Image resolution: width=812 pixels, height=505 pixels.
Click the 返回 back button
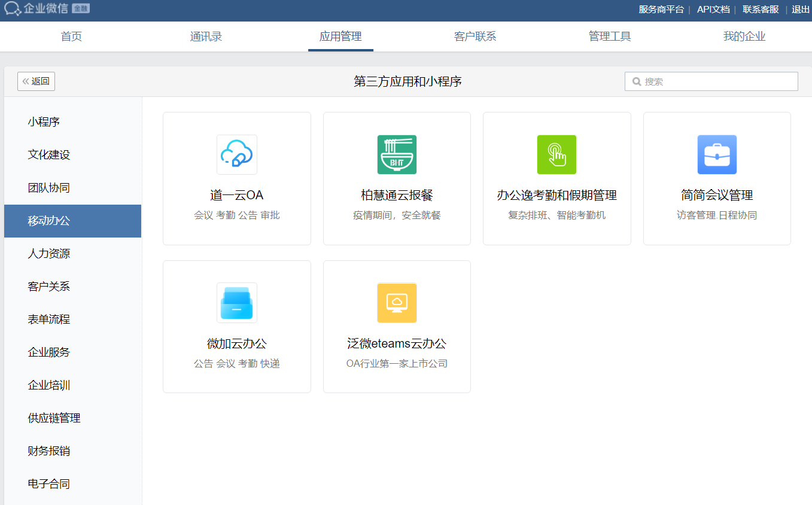36,81
